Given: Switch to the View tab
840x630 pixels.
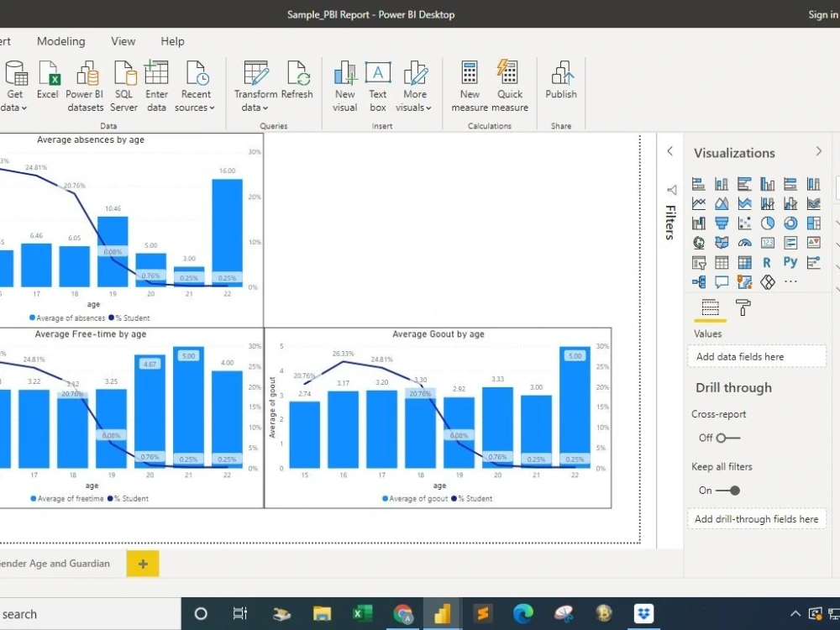Looking at the screenshot, I should tap(123, 40).
